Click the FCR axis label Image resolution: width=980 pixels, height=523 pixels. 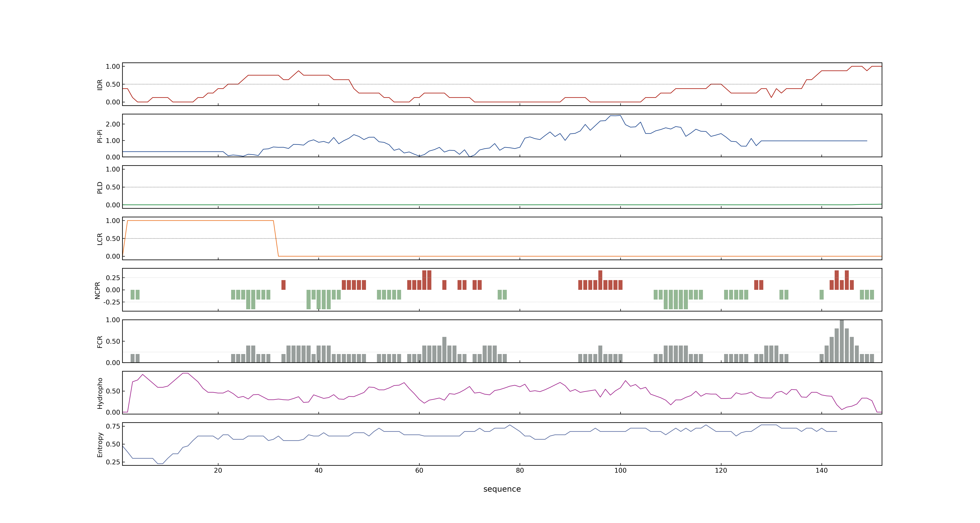coord(100,341)
